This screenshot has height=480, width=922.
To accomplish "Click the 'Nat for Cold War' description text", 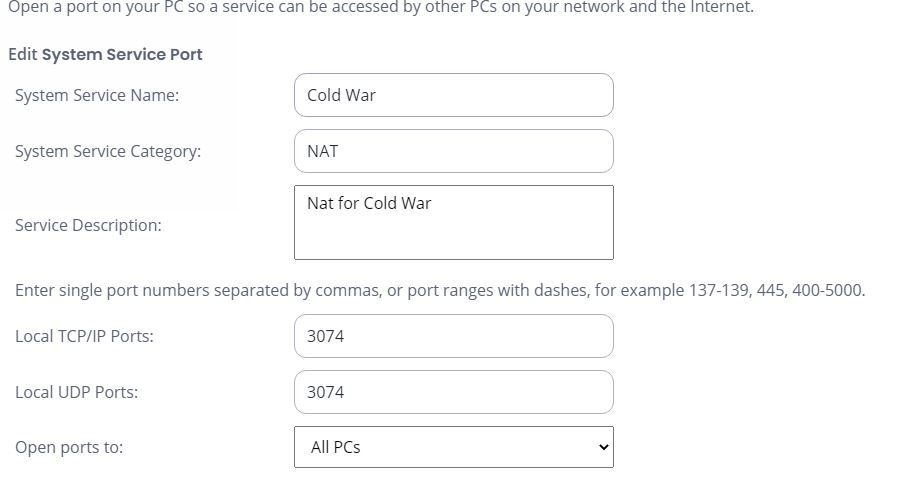I will [x=369, y=204].
